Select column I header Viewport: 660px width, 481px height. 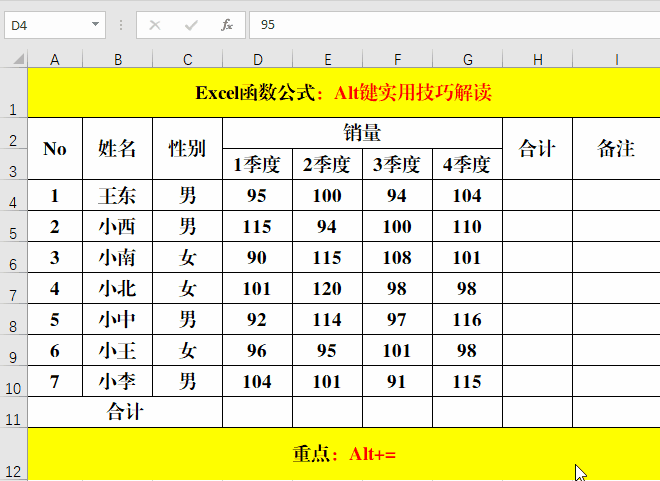point(616,59)
